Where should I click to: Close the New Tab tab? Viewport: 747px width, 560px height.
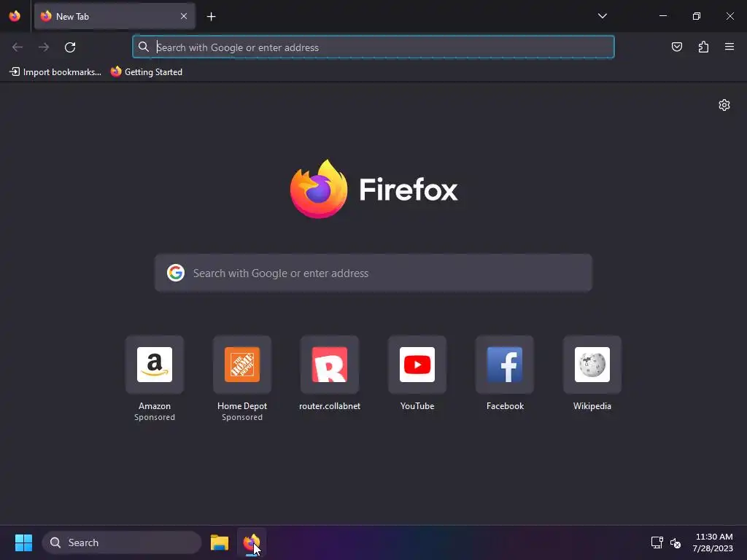[184, 16]
